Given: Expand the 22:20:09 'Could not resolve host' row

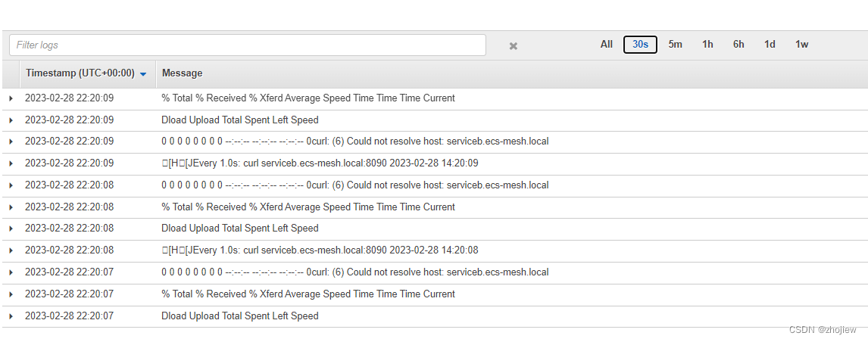Looking at the screenshot, I should pyautogui.click(x=11, y=141).
